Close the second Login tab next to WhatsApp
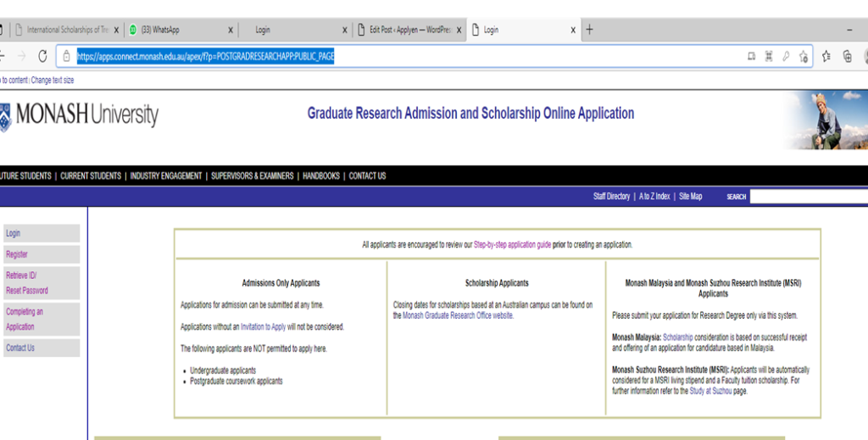 click(344, 31)
